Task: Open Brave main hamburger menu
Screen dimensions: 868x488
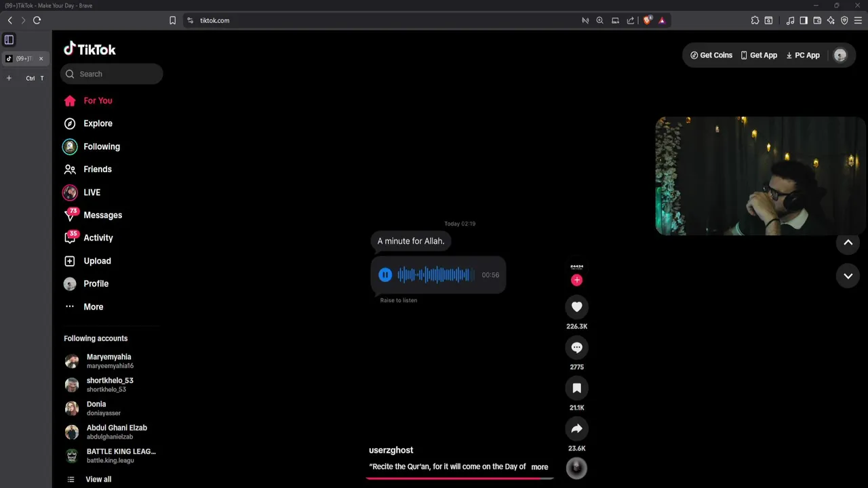Action: [858, 20]
